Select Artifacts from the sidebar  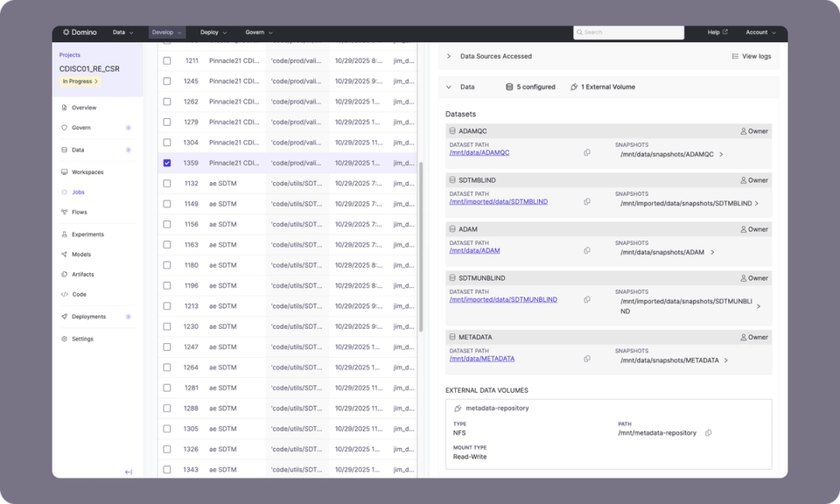(x=82, y=275)
